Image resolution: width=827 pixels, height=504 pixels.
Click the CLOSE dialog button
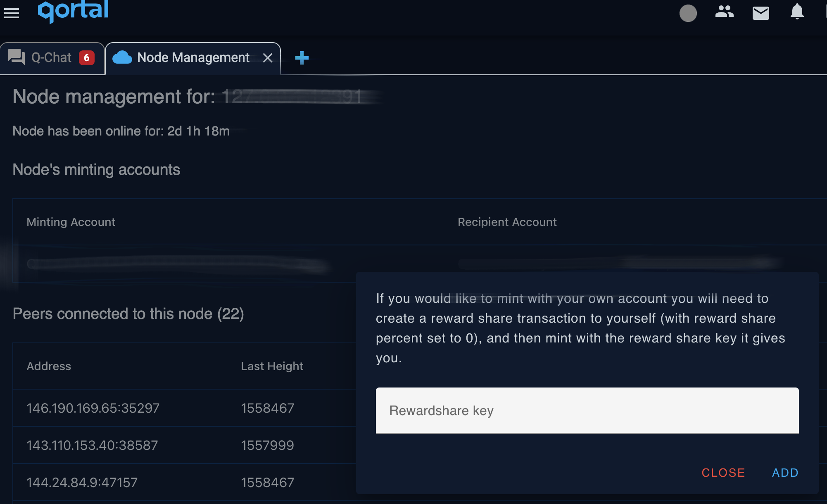pyautogui.click(x=723, y=473)
